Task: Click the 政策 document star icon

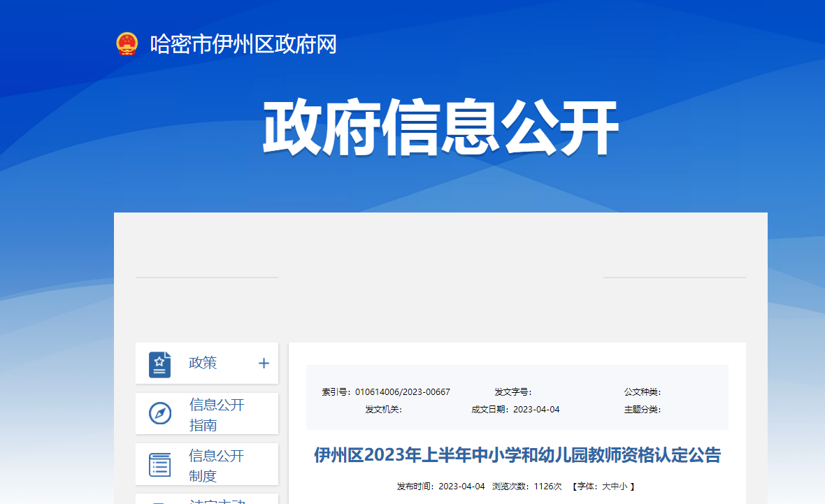Action: click(x=159, y=363)
